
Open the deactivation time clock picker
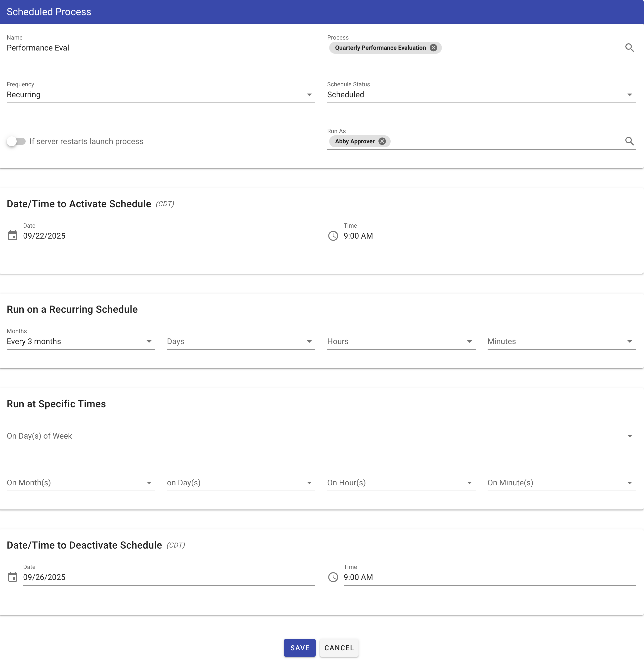coord(333,578)
